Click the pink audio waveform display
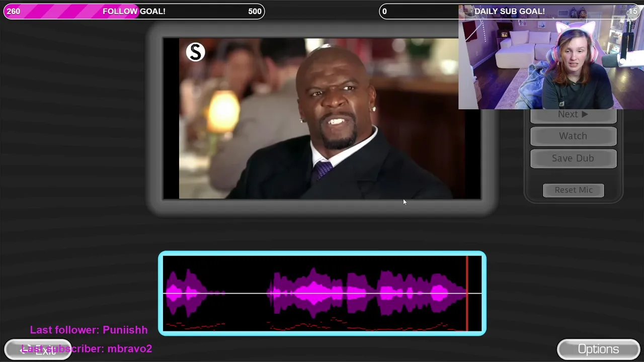The height and width of the screenshot is (362, 644). [x=322, y=294]
